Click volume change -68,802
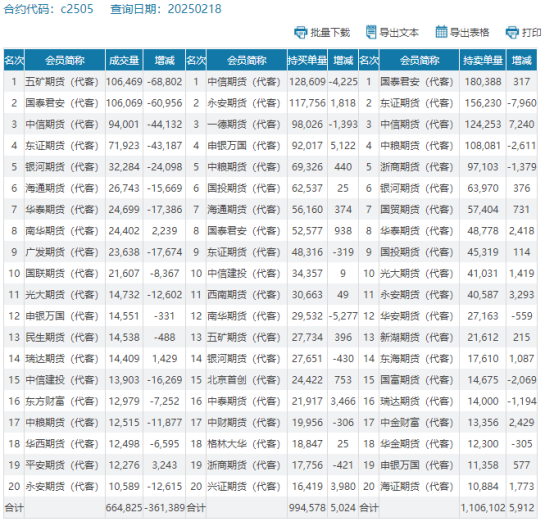The height and width of the screenshot is (526, 554). (x=165, y=82)
